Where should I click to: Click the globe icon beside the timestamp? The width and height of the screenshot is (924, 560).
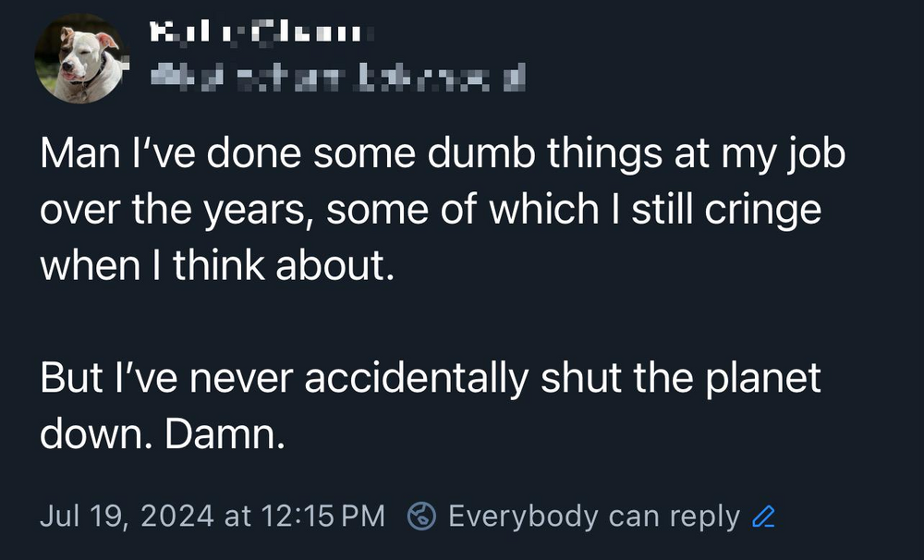click(x=423, y=516)
